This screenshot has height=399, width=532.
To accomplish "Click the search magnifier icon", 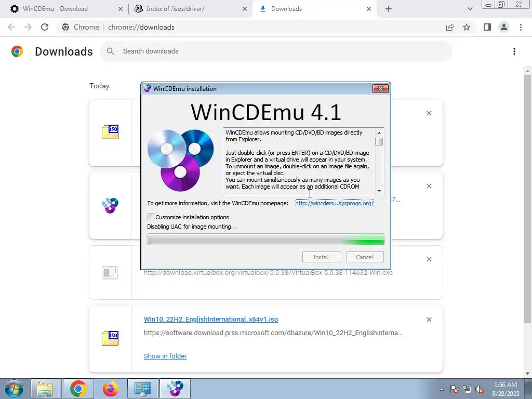I will click(x=110, y=51).
